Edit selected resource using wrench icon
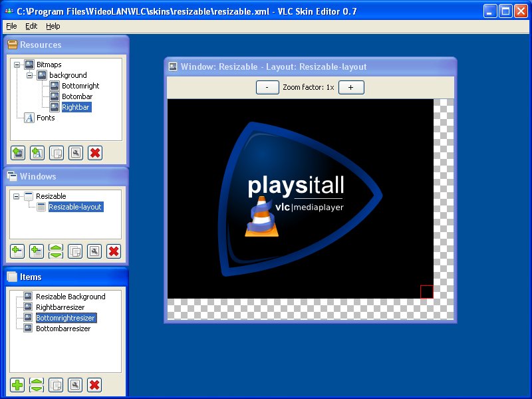This screenshot has height=399, width=532. (76, 153)
